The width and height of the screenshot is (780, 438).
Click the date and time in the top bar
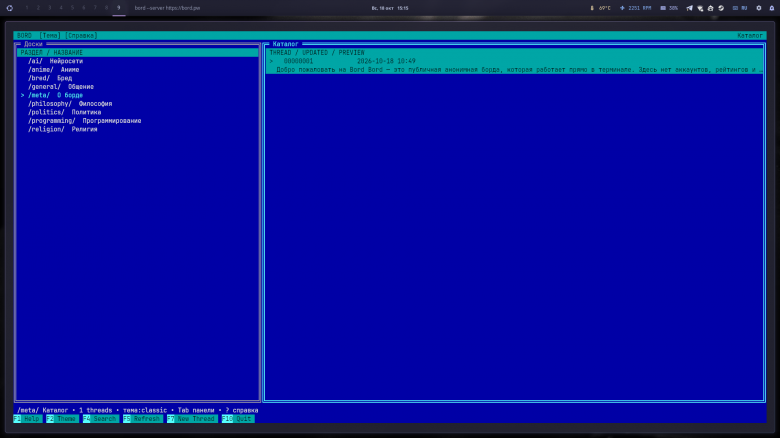pos(390,8)
